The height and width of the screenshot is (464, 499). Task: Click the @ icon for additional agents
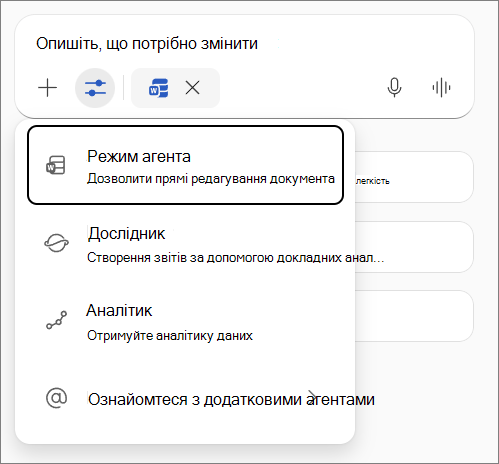click(x=56, y=398)
